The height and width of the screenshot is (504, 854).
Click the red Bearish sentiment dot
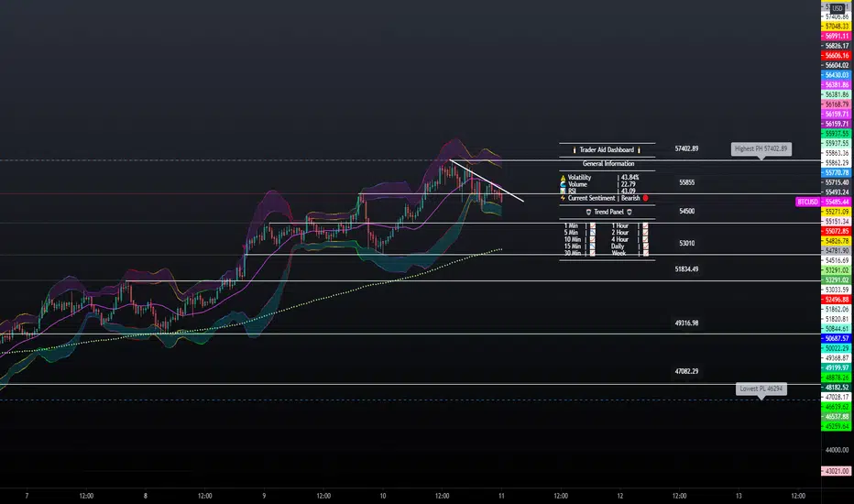coord(645,198)
